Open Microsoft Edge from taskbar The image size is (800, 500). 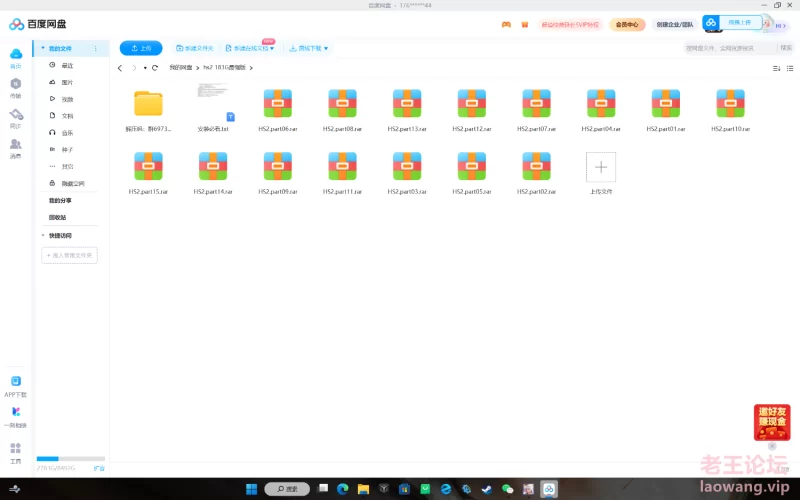(342, 489)
